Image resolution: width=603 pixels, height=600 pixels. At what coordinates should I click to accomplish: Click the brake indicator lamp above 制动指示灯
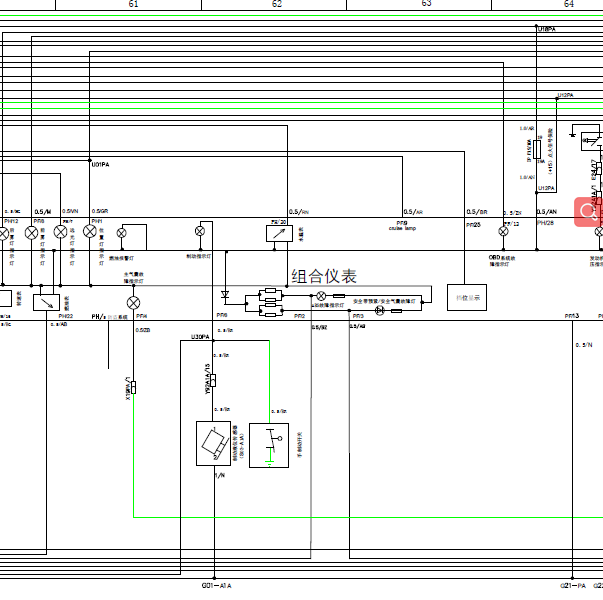[x=200, y=231]
